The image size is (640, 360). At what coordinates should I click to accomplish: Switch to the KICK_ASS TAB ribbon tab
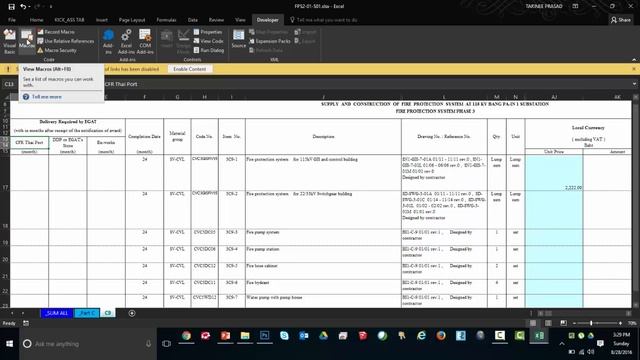point(69,20)
